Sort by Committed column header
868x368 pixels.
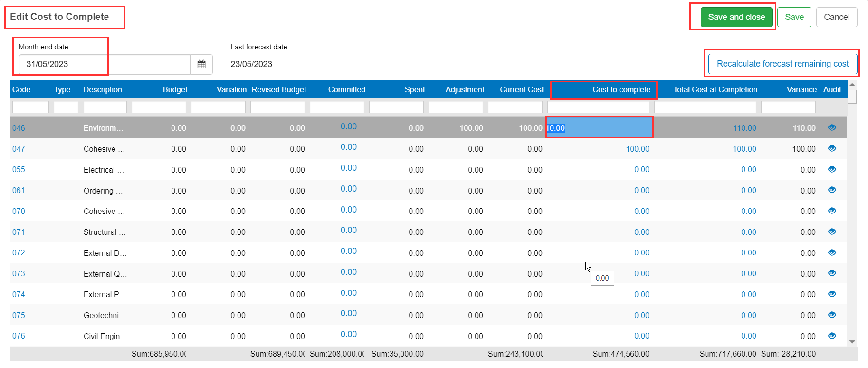347,89
